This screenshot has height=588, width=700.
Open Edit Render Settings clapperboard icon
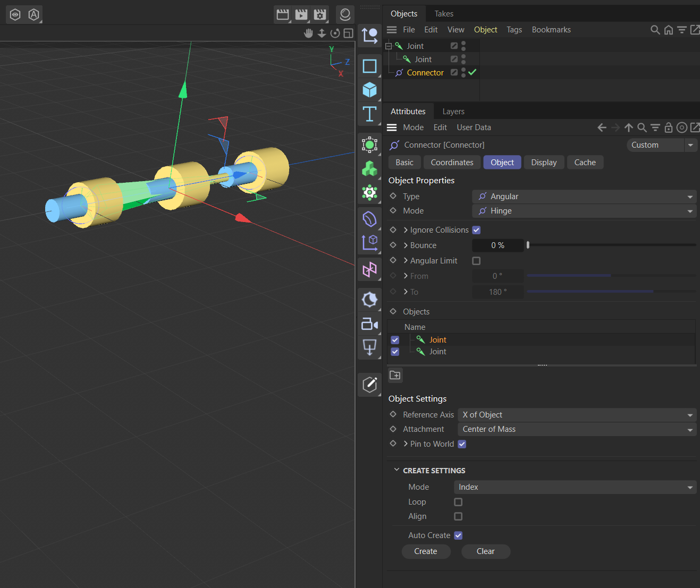click(320, 14)
